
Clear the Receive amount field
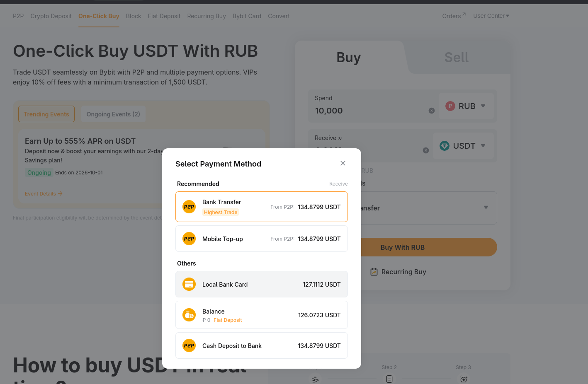click(x=426, y=150)
